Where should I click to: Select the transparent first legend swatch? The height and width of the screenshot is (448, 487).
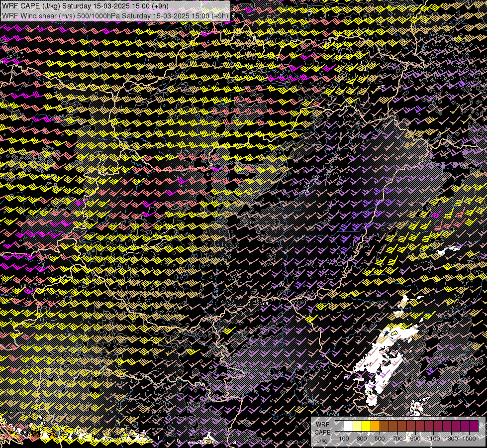click(339, 426)
